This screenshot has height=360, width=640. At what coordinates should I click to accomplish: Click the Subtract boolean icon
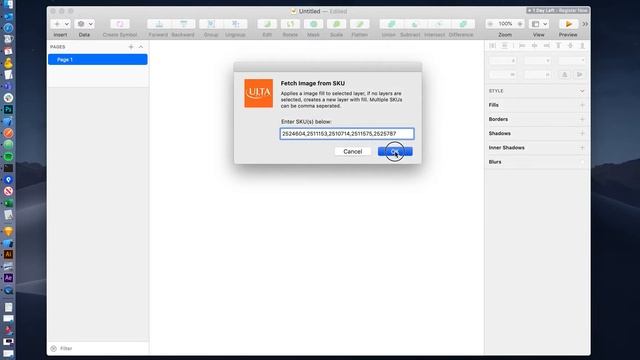[x=415, y=24]
